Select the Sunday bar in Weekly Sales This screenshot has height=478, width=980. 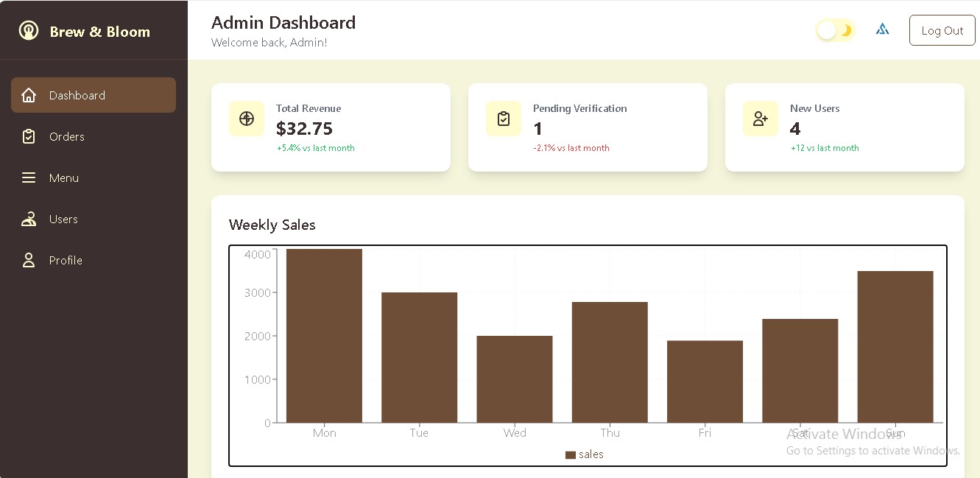click(895, 347)
